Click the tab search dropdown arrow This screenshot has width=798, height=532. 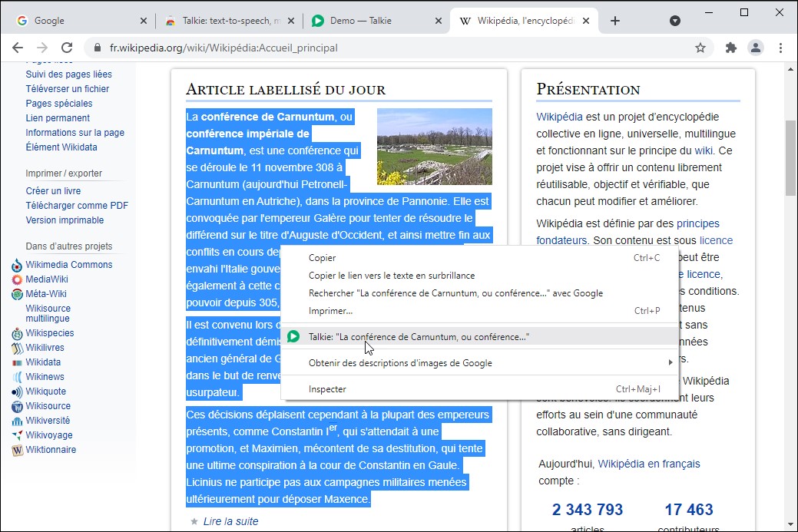point(675,21)
